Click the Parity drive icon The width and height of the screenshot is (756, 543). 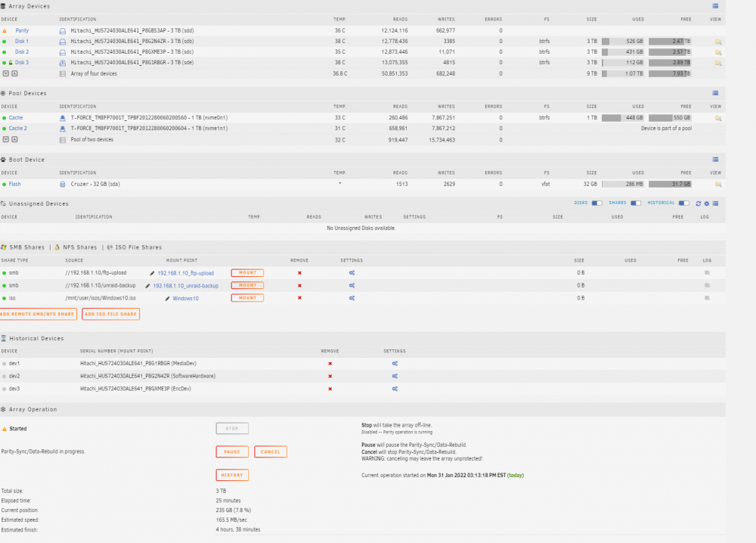(62, 31)
